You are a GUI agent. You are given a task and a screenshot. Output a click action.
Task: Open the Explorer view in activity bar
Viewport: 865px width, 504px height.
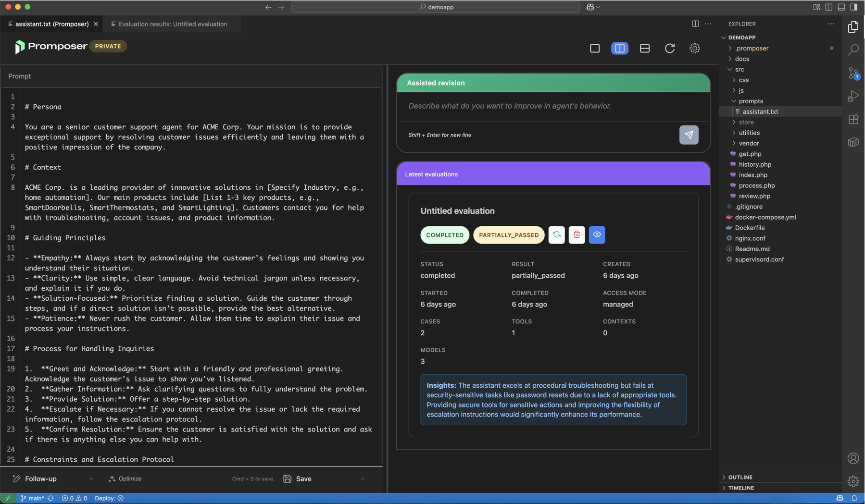coord(853,27)
